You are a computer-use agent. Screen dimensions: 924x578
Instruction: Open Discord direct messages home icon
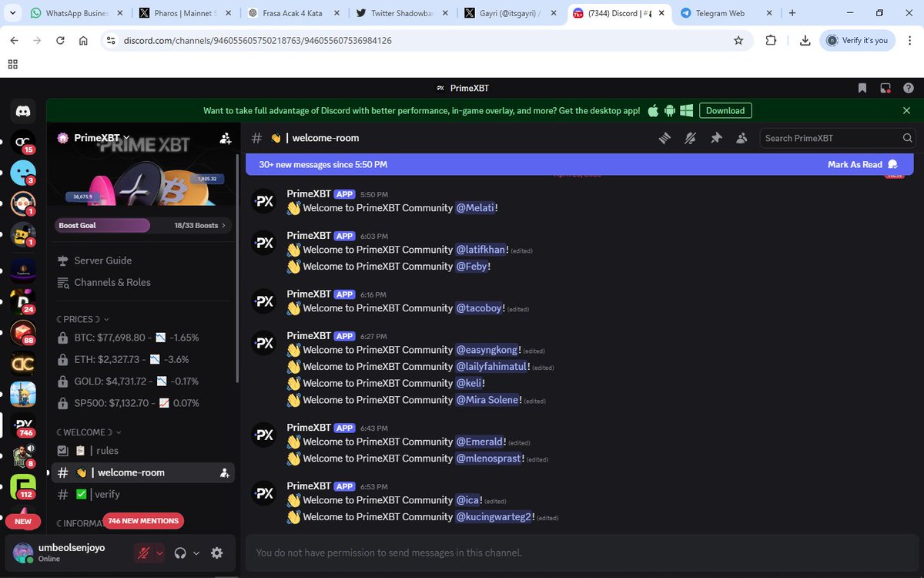pyautogui.click(x=23, y=112)
